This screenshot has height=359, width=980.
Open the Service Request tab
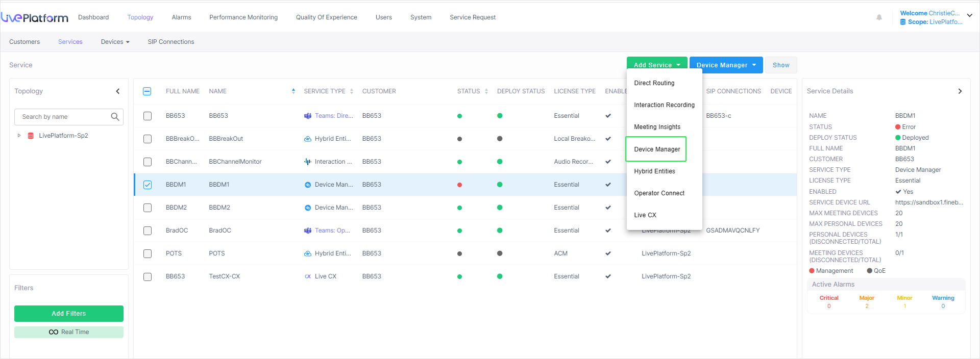473,17
